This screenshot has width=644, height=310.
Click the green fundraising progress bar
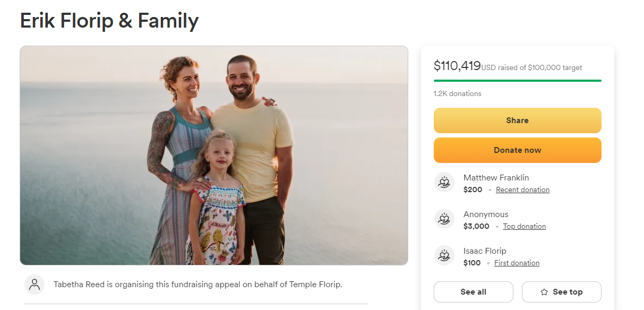pos(517,81)
